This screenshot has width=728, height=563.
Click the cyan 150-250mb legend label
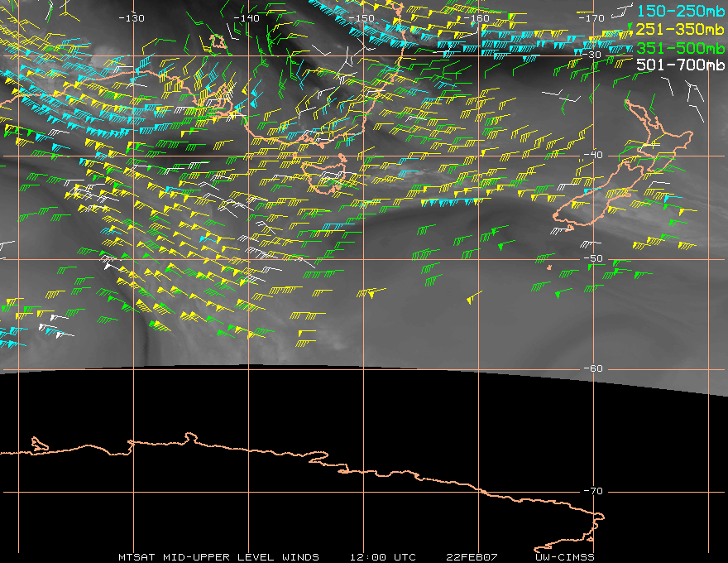click(x=680, y=10)
